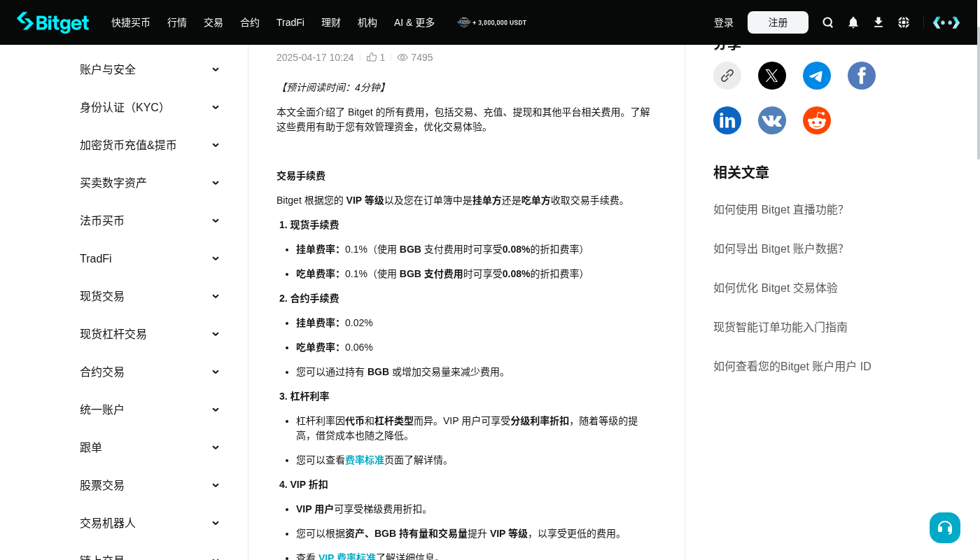Screen dimensions: 980x560
Task: Open TradFi top menu
Action: pyautogui.click(x=290, y=22)
